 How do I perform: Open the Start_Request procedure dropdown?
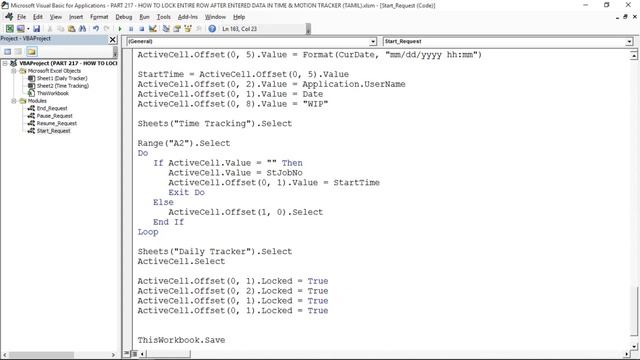click(629, 42)
